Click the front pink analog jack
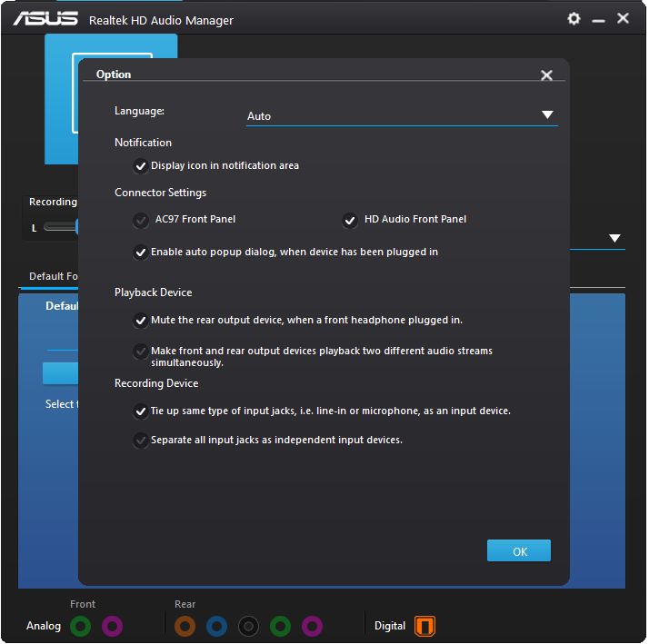This screenshot has height=644, width=649. [112, 626]
